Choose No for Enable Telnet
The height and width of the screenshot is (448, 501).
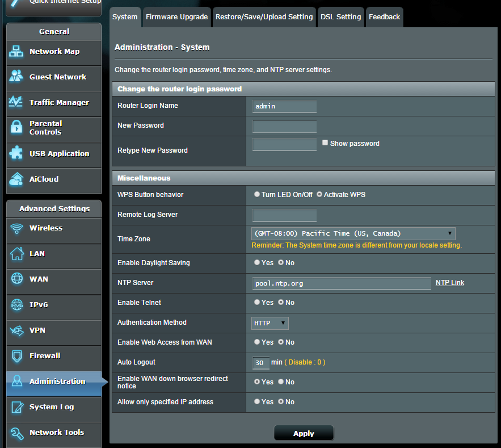click(x=281, y=302)
